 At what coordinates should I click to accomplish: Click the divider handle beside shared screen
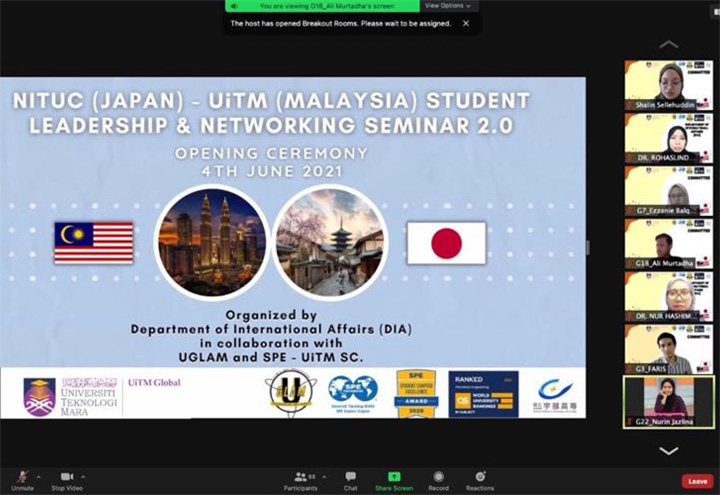click(x=588, y=248)
